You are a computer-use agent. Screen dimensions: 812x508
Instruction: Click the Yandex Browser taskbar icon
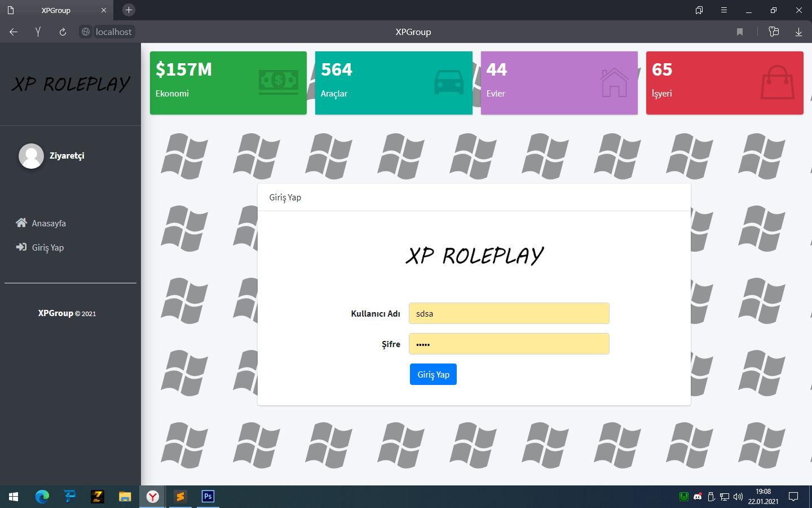point(153,497)
